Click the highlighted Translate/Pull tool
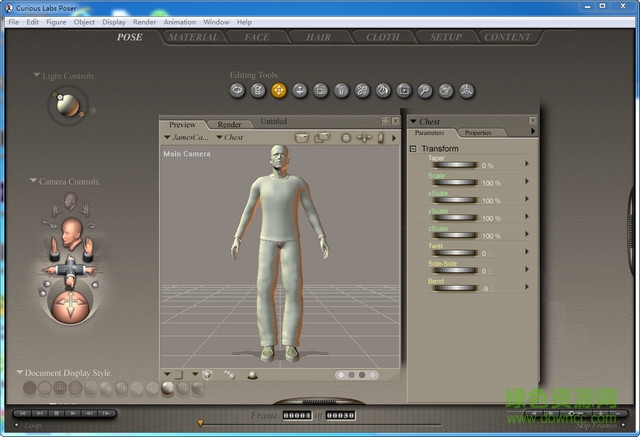The image size is (640, 437). [x=279, y=91]
